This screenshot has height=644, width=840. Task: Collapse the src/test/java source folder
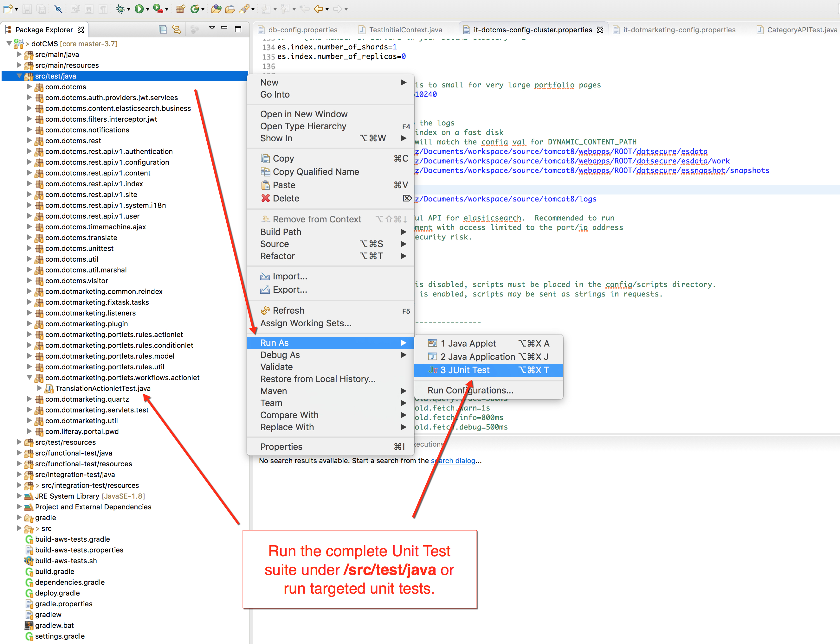(19, 76)
